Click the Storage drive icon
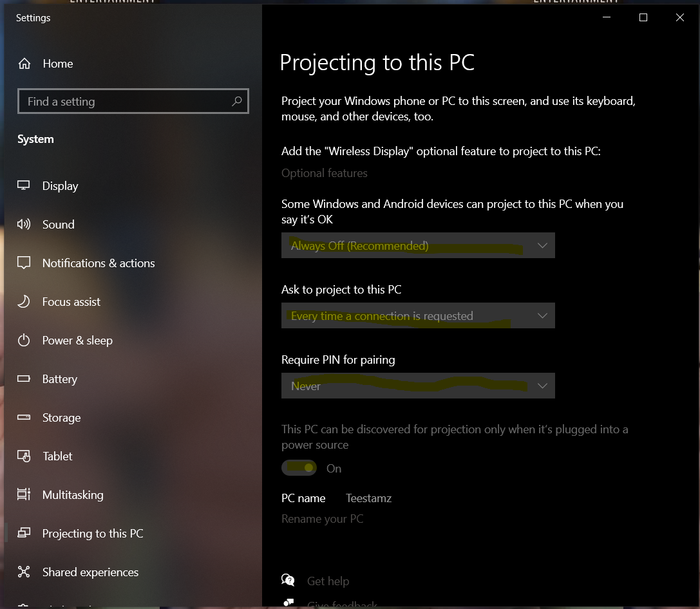 [24, 417]
